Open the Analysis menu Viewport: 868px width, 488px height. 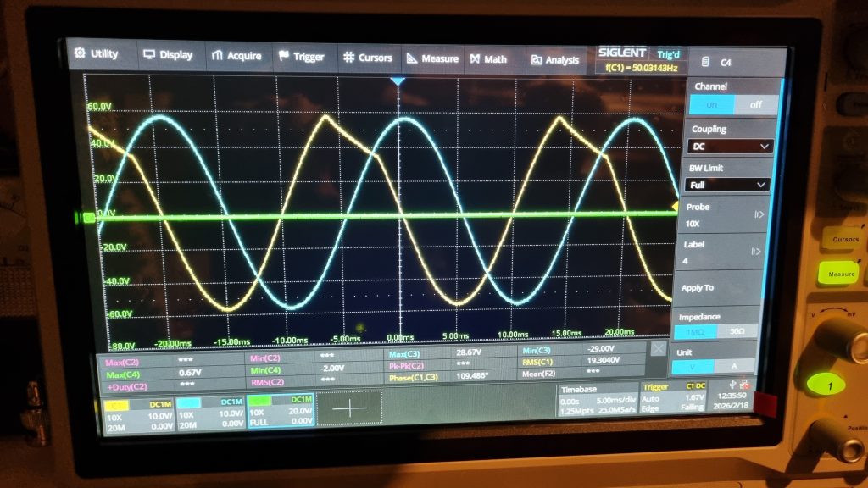[554, 60]
